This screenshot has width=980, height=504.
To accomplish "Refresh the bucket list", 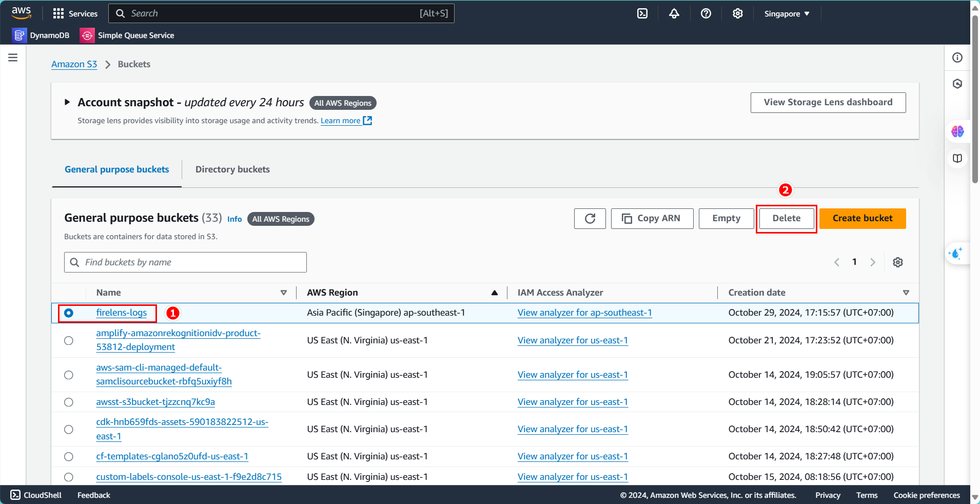I will click(590, 219).
